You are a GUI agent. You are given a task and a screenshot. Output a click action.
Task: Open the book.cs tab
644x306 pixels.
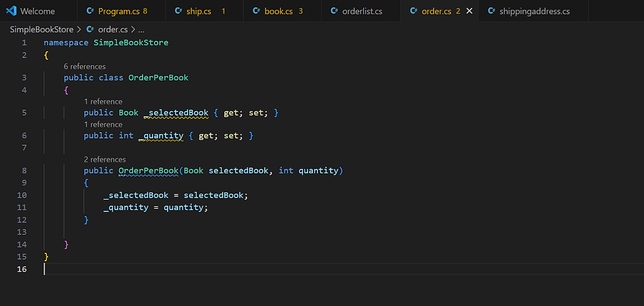coord(279,11)
